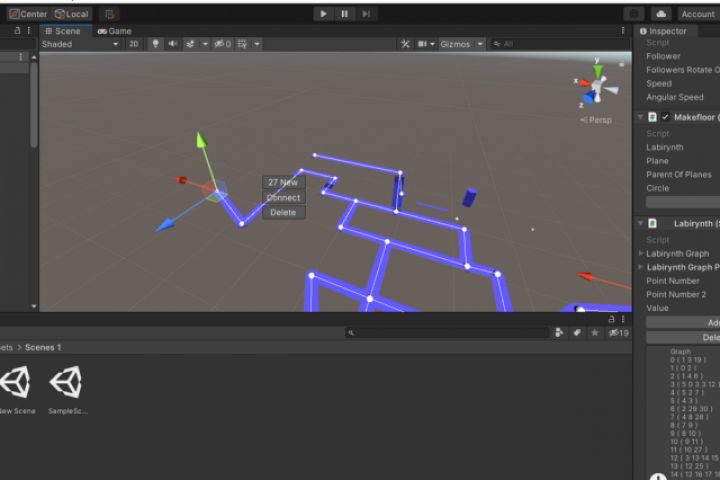Disable the Makefloor component checkbox

[665, 117]
